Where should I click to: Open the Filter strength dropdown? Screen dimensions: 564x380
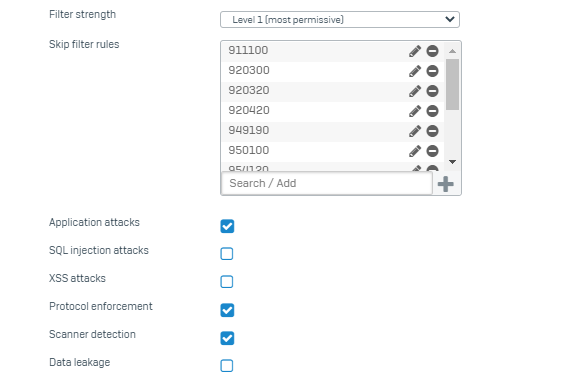coord(340,19)
